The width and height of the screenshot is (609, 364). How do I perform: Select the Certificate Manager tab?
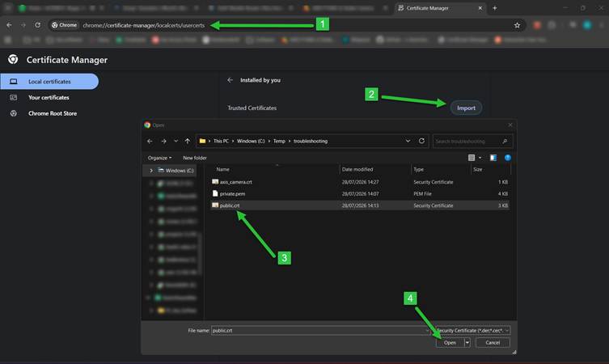coord(440,8)
